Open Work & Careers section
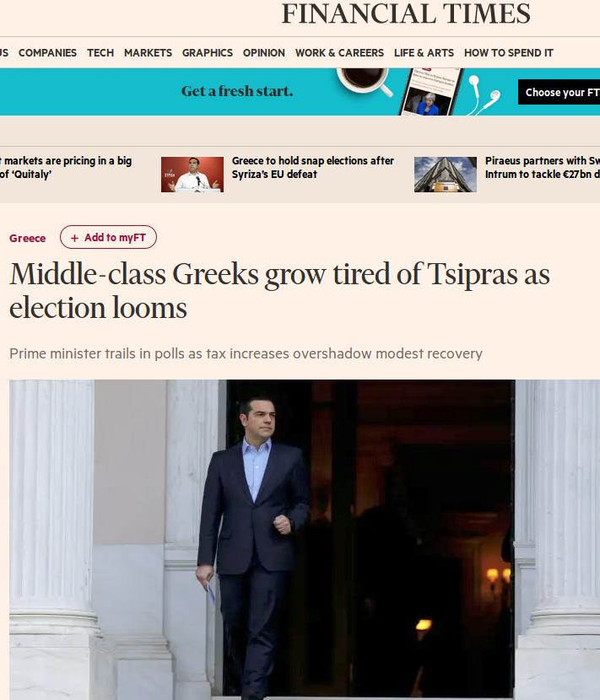The image size is (600, 700). point(339,52)
